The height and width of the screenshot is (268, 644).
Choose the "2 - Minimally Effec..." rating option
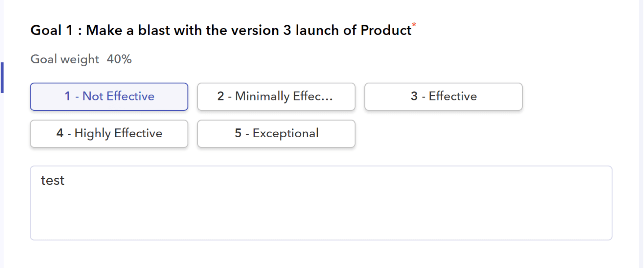click(276, 97)
